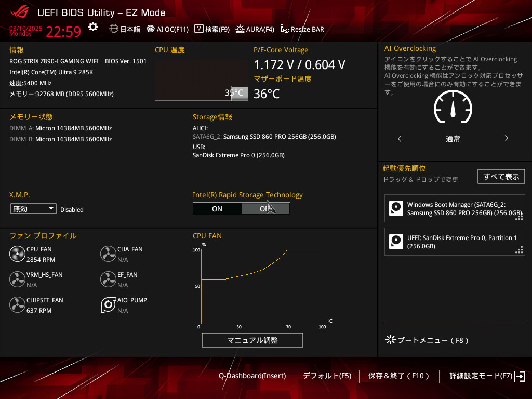This screenshot has height=399, width=532.
Task: Click motherboard temperature '36°C' value
Action: [267, 94]
